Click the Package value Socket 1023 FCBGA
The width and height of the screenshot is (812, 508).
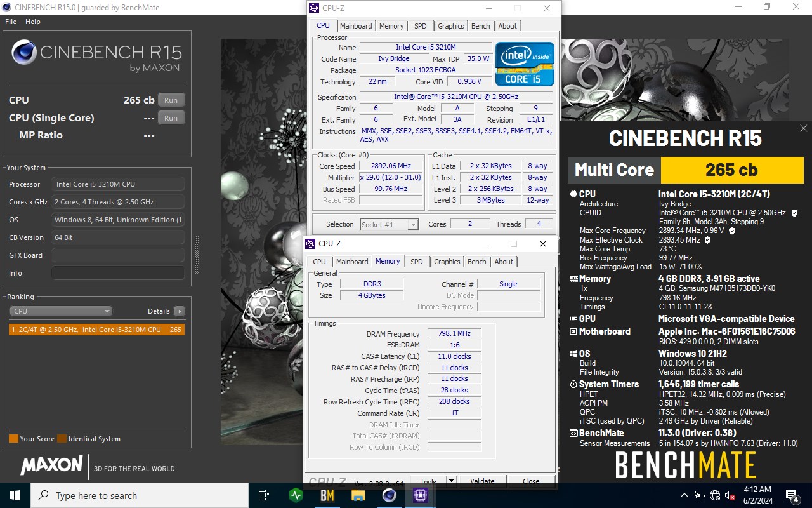pos(426,70)
